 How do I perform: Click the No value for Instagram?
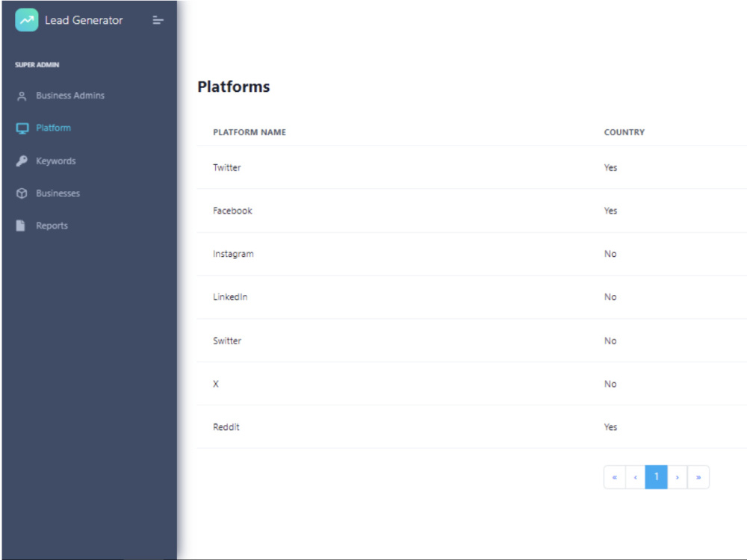(x=610, y=255)
